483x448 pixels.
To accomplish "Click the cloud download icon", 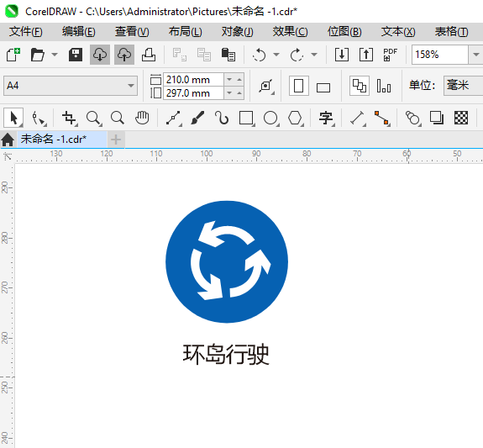I will pos(100,55).
